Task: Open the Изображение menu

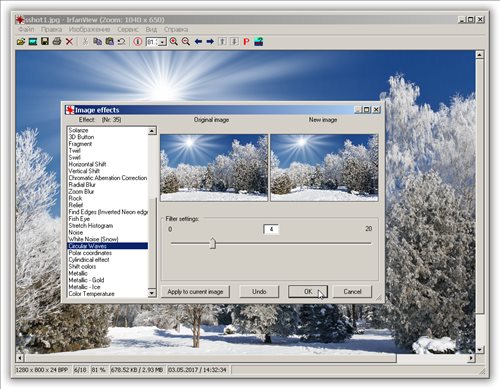Action: tap(89, 29)
